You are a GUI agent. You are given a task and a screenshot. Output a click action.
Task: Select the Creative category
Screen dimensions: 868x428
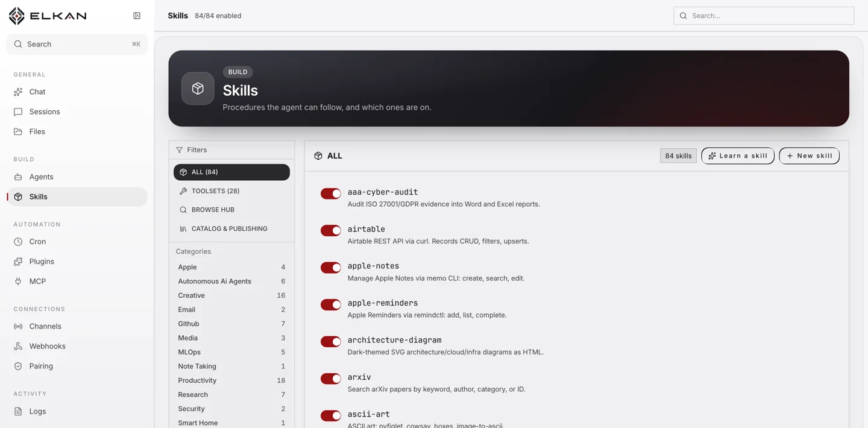pos(231,295)
